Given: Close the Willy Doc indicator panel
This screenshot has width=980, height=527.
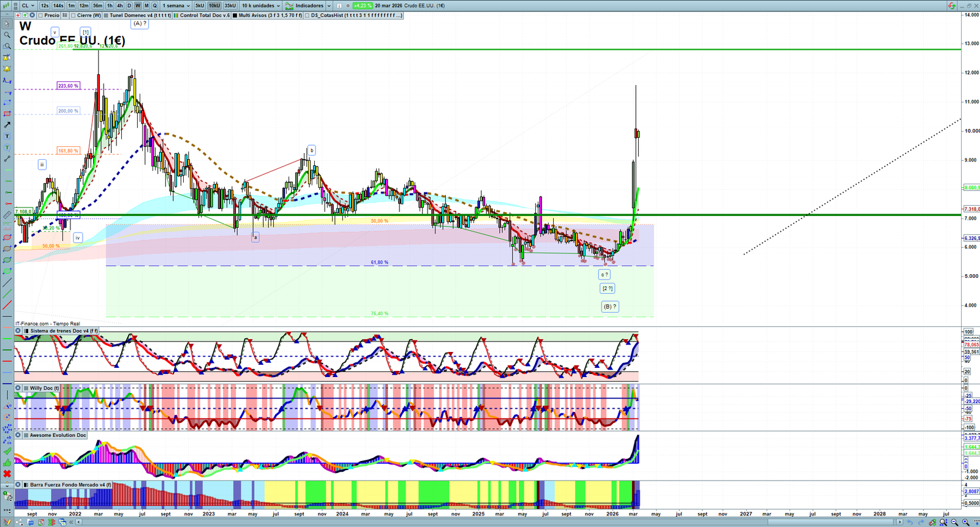Looking at the screenshot, I should point(18,388).
